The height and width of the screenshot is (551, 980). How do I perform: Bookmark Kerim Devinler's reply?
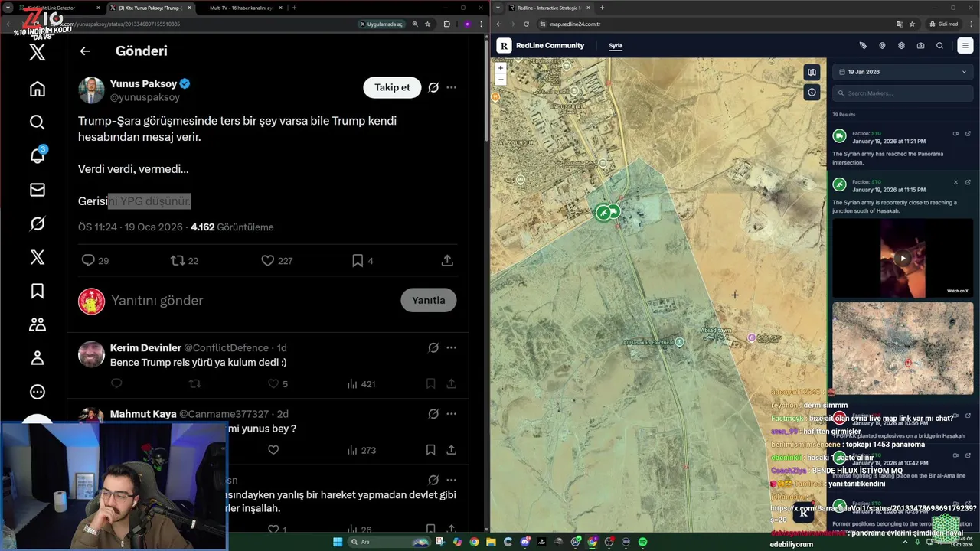430,383
